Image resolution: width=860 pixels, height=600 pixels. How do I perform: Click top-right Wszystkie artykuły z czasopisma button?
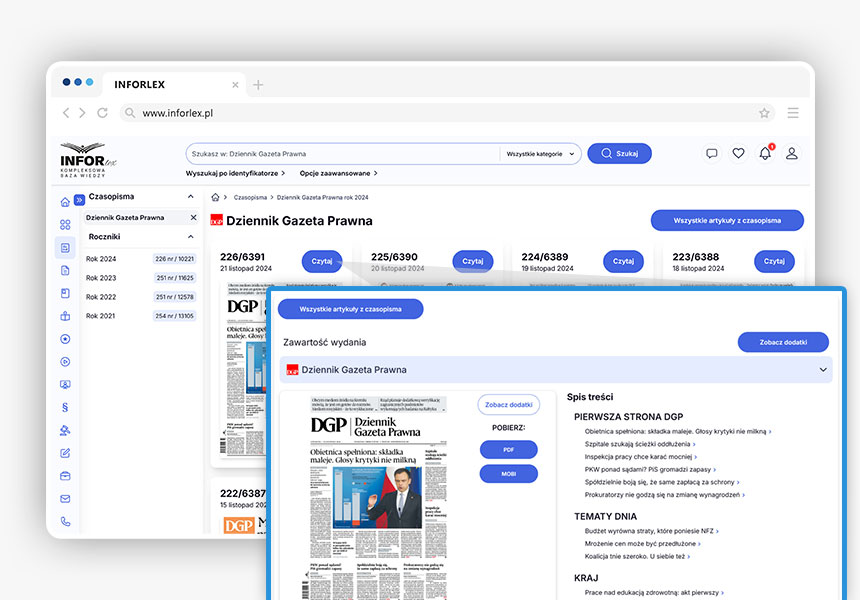(x=727, y=220)
